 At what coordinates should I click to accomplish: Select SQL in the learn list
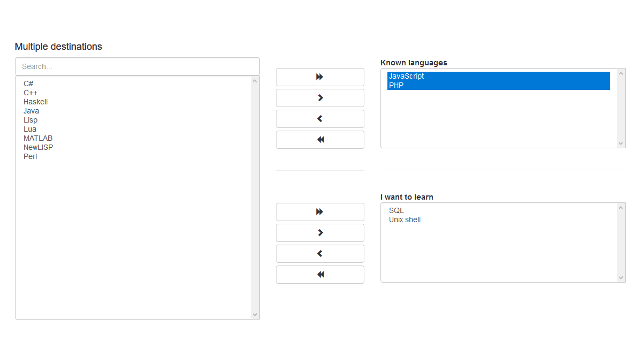(397, 210)
